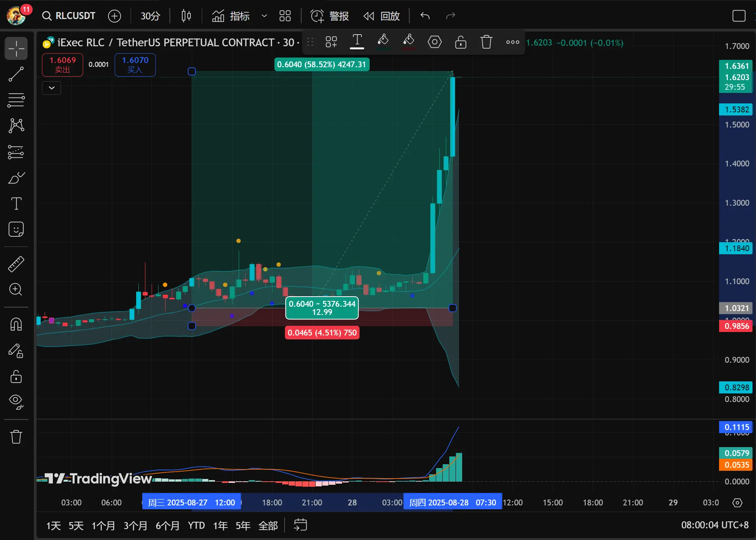Open text color option in floating toolbar
Screen dimensions: 756x540
click(x=357, y=42)
